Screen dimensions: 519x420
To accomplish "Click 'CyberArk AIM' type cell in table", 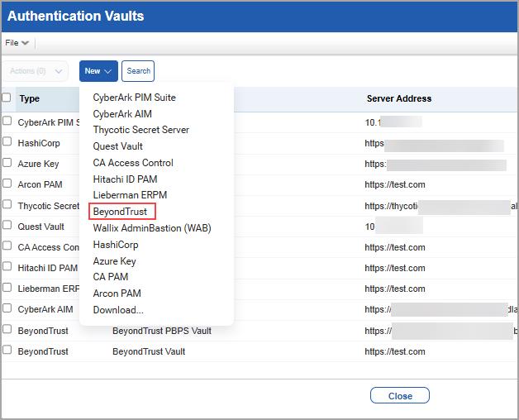I will tap(45, 310).
